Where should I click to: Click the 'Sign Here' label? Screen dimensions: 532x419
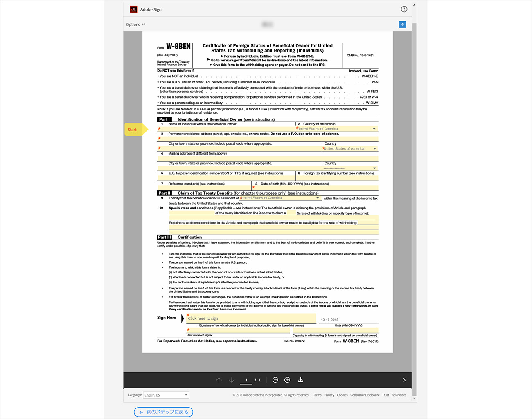[x=167, y=318]
